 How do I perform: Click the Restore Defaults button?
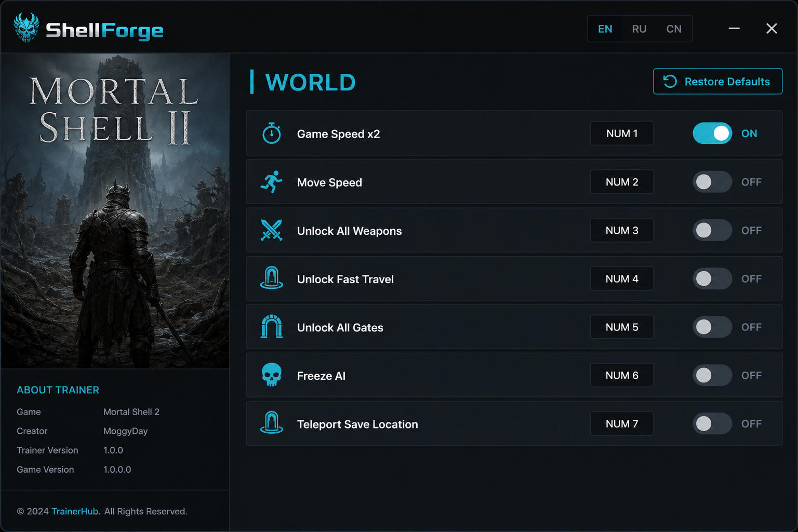tap(717, 82)
